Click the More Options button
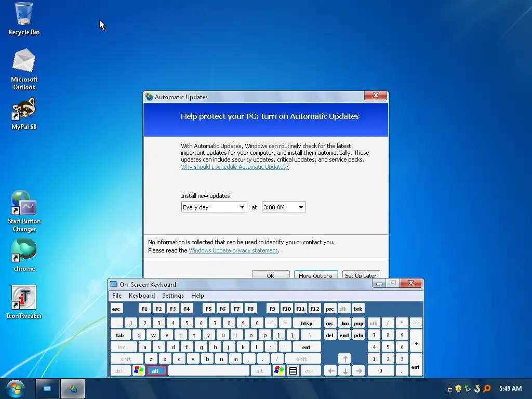 coord(315,274)
